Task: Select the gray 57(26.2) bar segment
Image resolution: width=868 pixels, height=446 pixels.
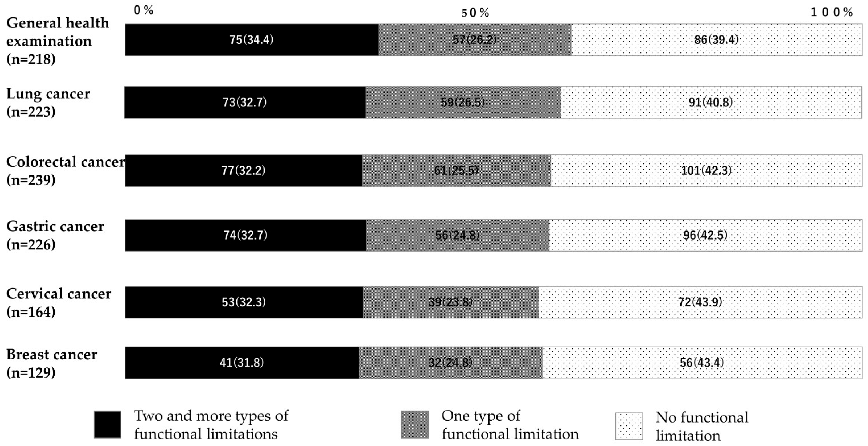Action: (474, 40)
